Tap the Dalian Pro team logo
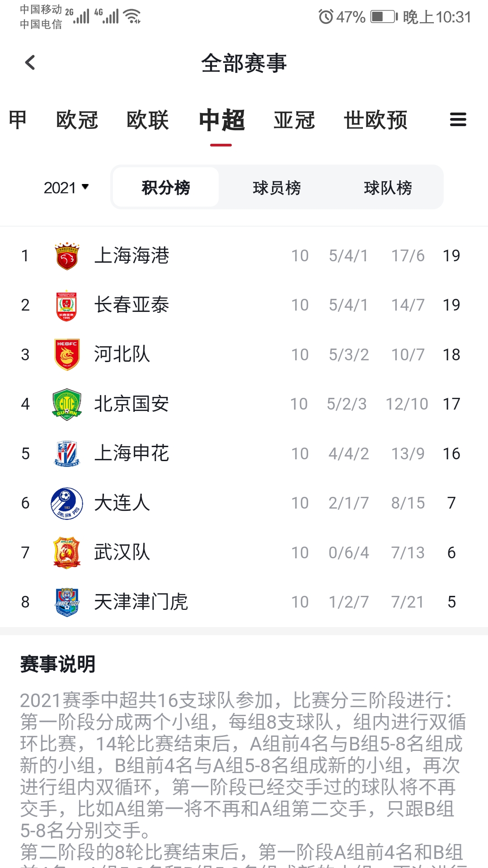The height and width of the screenshot is (868, 488). tap(67, 503)
